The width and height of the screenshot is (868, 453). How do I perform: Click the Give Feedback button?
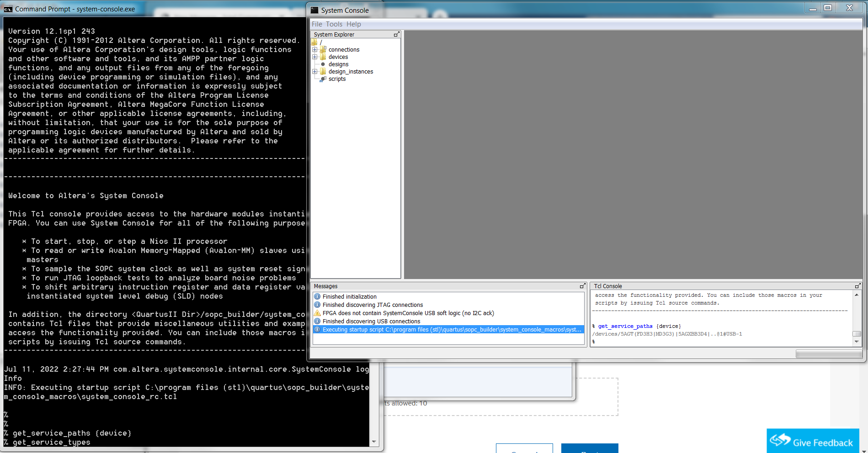pyautogui.click(x=813, y=441)
